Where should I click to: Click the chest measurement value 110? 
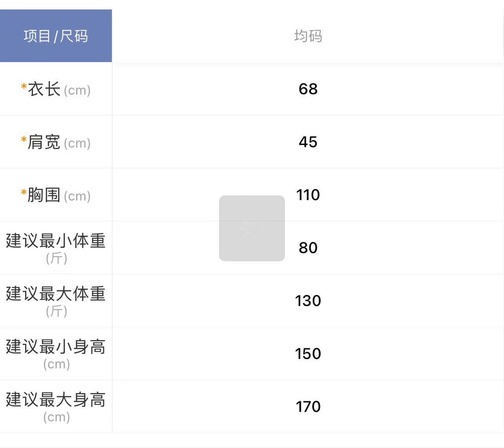[x=308, y=195]
